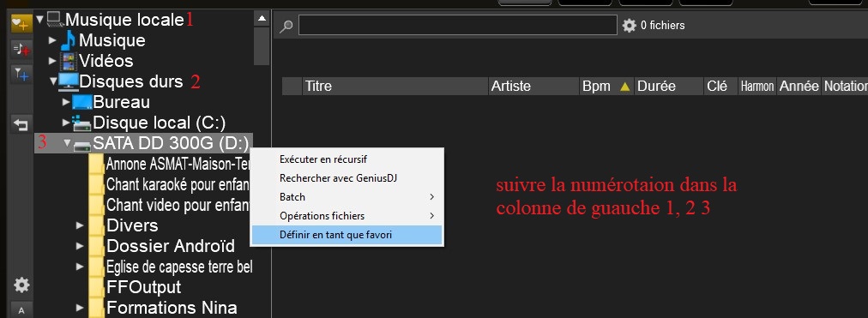Viewport: 868px width, 318px height.
Task: Collapse the Musique locale tree node
Action: (39, 20)
